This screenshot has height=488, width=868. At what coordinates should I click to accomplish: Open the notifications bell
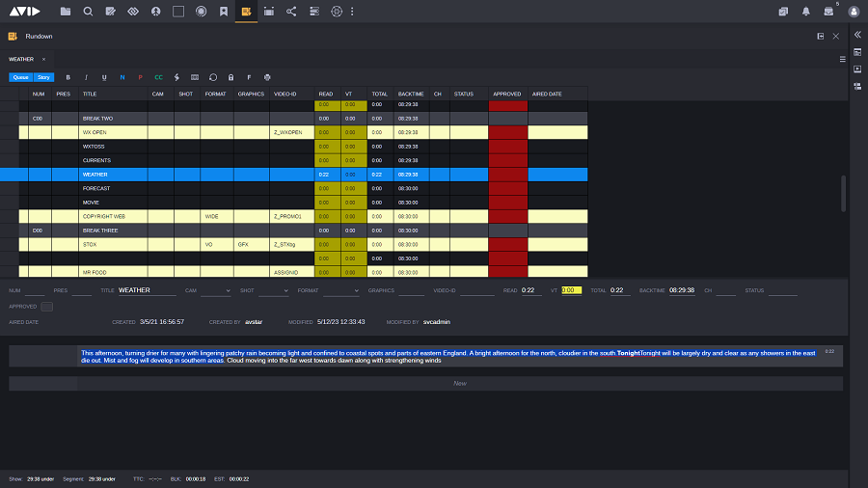(806, 12)
